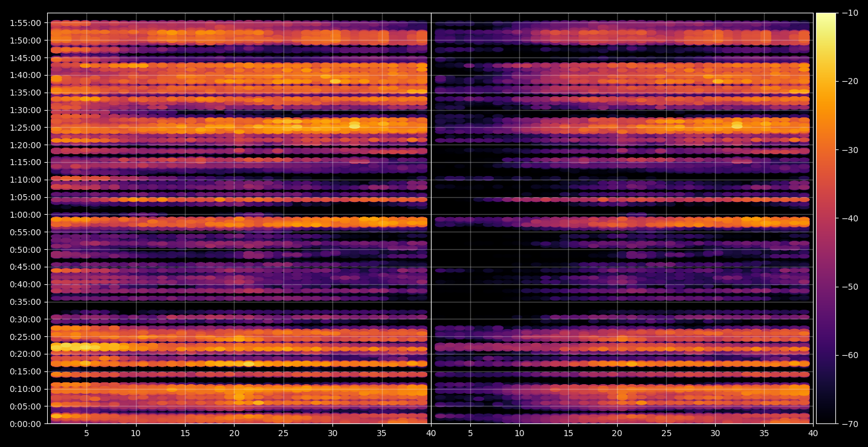868x447 pixels.
Task: Click the 1:00:00 time axis label
Action: pyautogui.click(x=25, y=215)
